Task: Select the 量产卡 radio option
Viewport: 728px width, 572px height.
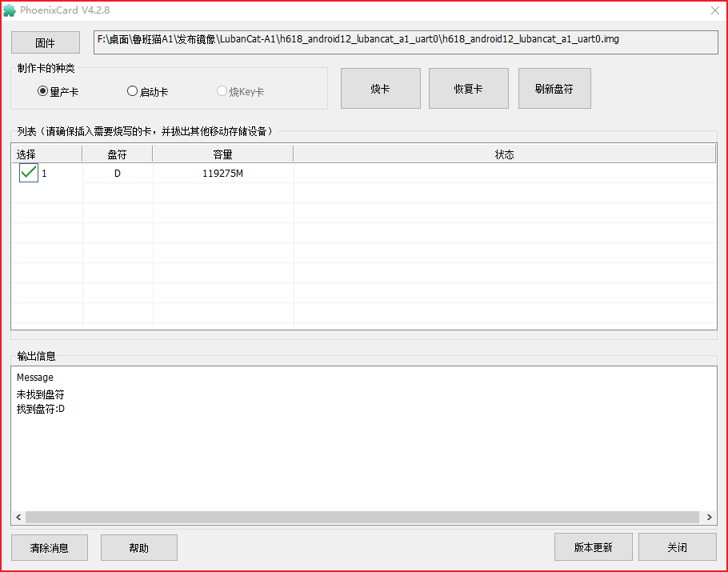Action: pyautogui.click(x=58, y=91)
